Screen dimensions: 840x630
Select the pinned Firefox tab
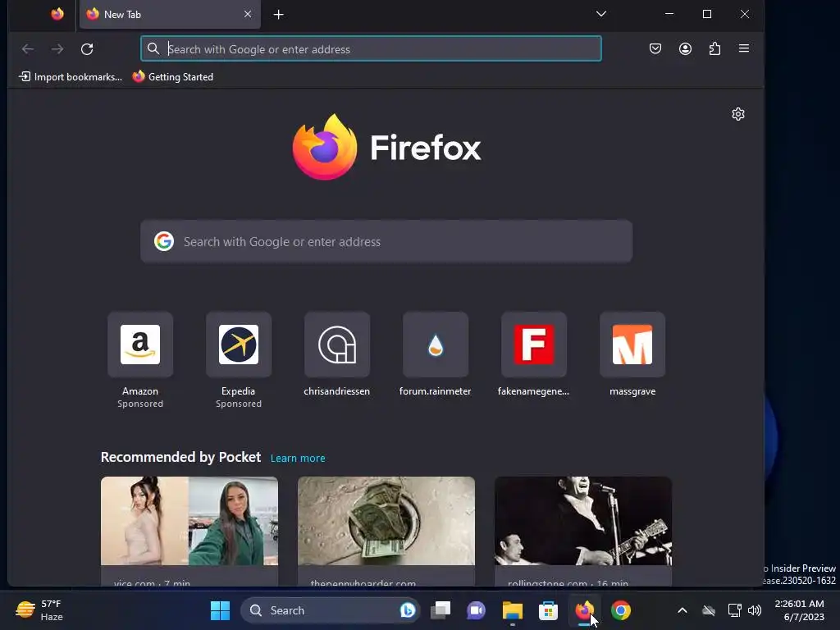coord(57,14)
